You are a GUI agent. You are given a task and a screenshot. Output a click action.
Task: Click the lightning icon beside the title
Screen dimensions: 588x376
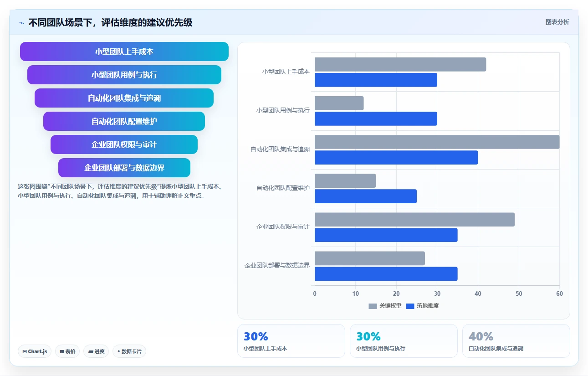point(22,22)
